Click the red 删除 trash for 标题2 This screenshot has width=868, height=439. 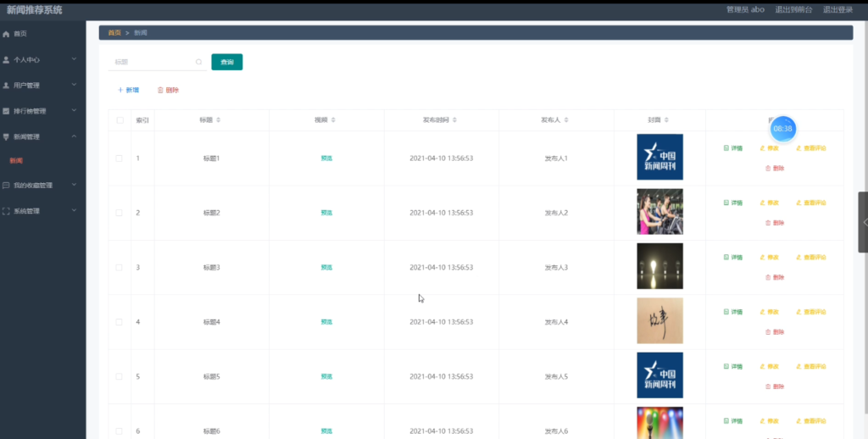tap(775, 223)
